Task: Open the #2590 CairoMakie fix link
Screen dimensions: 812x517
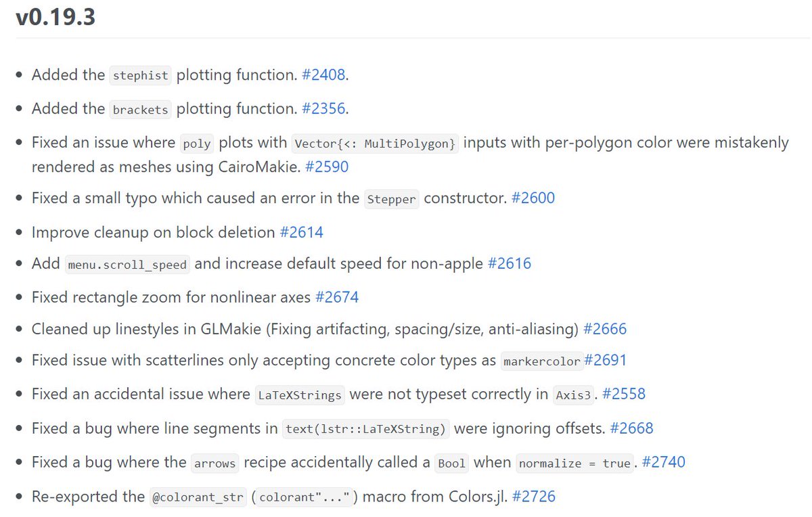Action: point(327,166)
